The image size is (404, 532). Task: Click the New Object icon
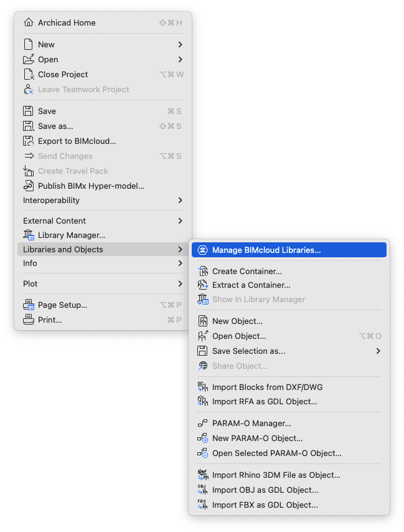[203, 321]
